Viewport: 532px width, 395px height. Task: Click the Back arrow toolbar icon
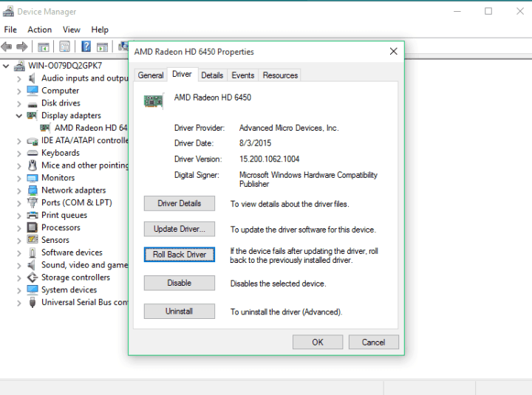7,47
